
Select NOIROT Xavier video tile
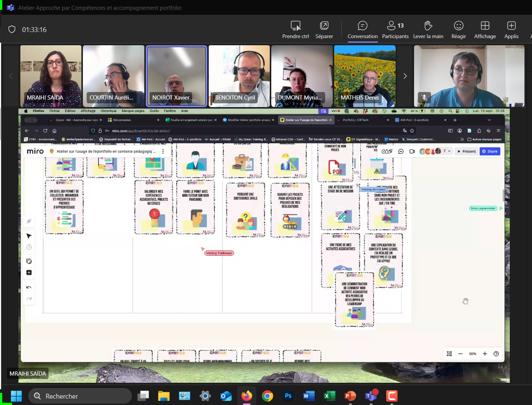click(176, 76)
